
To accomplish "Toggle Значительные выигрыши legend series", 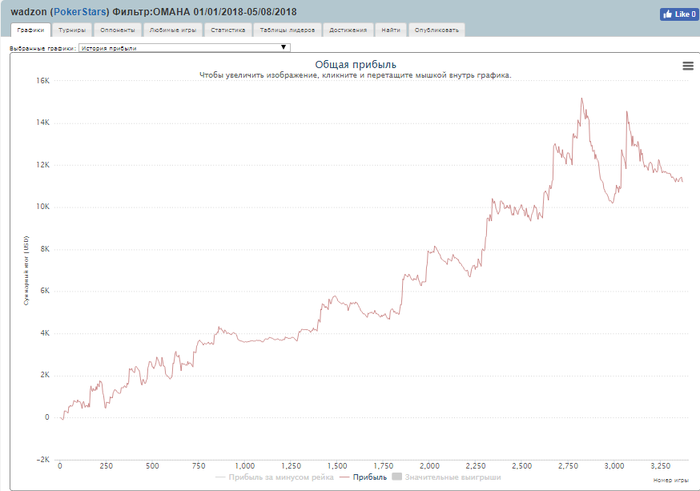I will coord(446,477).
